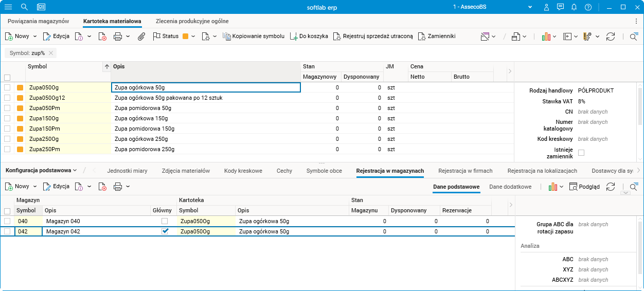Expand the chart icon dropdown in top toolbar

pos(554,37)
